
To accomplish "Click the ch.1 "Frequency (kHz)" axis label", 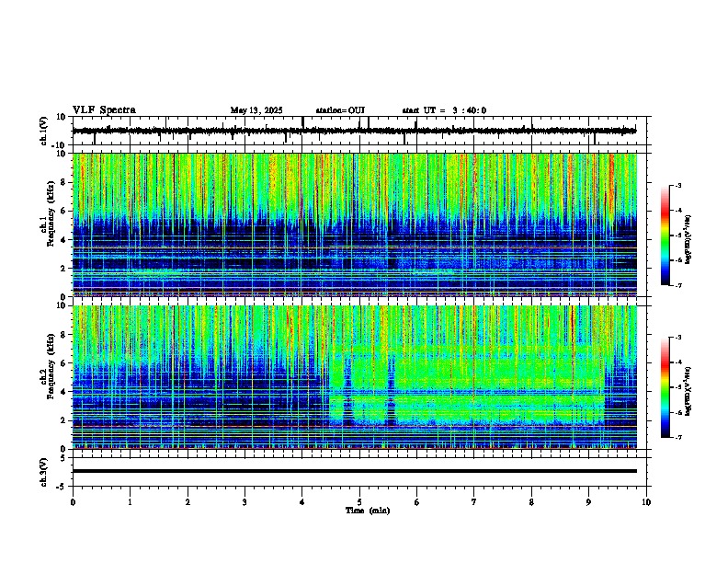I will (x=51, y=214).
